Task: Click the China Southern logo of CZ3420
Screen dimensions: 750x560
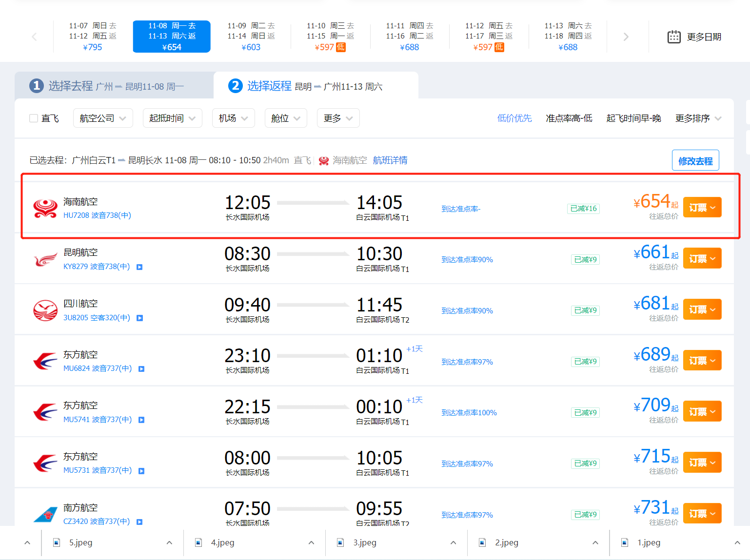Action: pyautogui.click(x=45, y=514)
